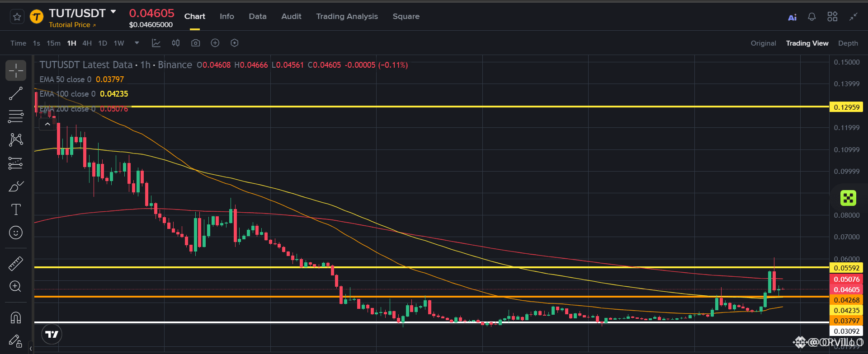Screen dimensions: 868x354
Task: Take a chart snapshot with camera icon
Action: click(x=195, y=43)
